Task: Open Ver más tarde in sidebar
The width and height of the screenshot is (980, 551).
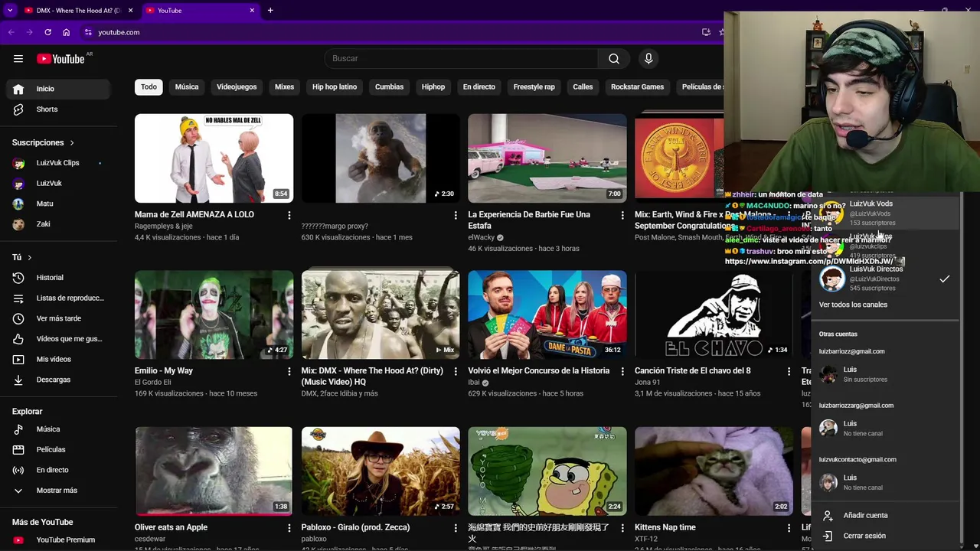Action: click(x=58, y=318)
